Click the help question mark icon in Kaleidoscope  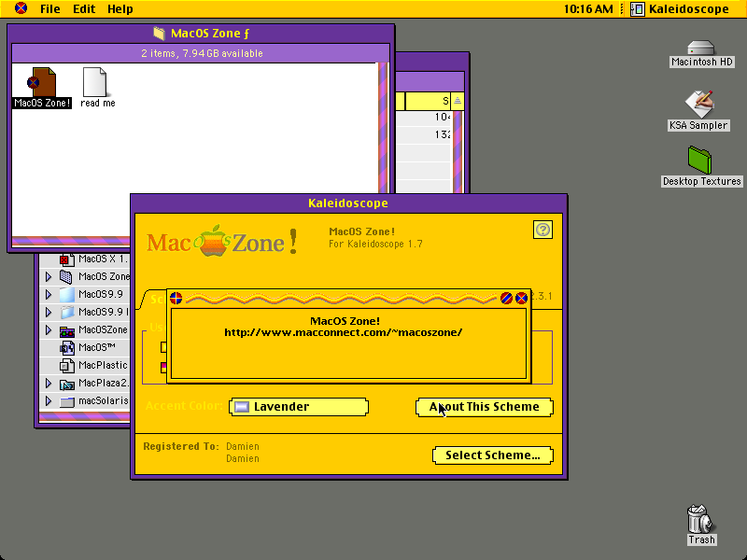[x=543, y=230]
